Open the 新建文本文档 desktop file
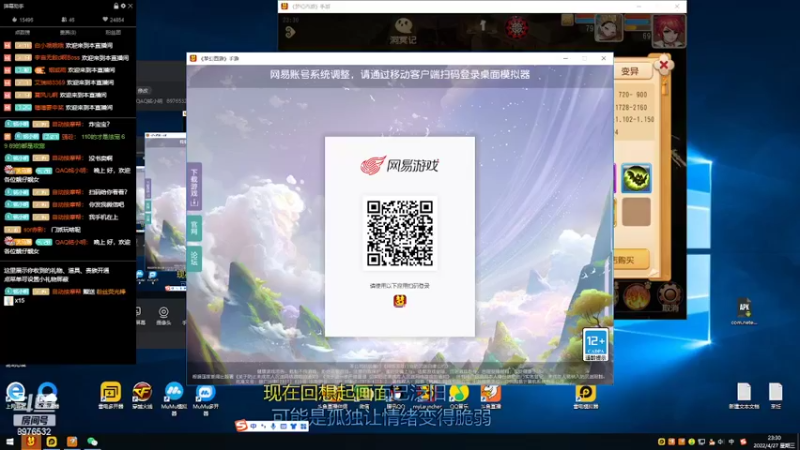This screenshot has height=450, width=800. point(744,396)
